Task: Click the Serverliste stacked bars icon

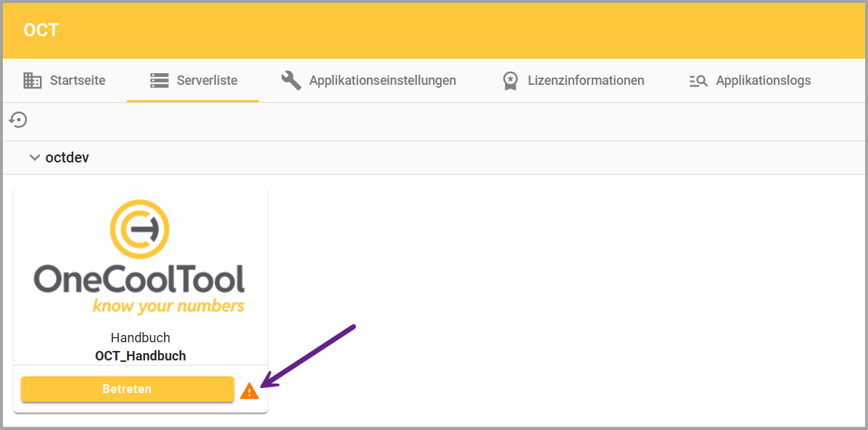Action: [x=160, y=80]
